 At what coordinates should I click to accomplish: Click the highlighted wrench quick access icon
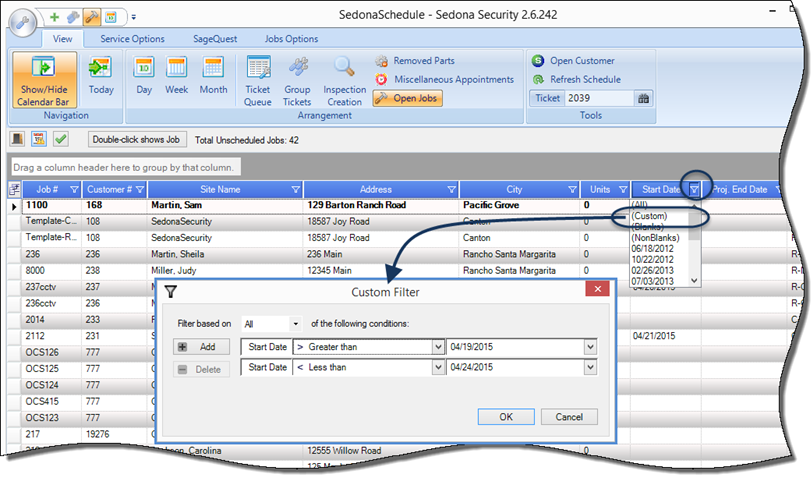tap(92, 17)
